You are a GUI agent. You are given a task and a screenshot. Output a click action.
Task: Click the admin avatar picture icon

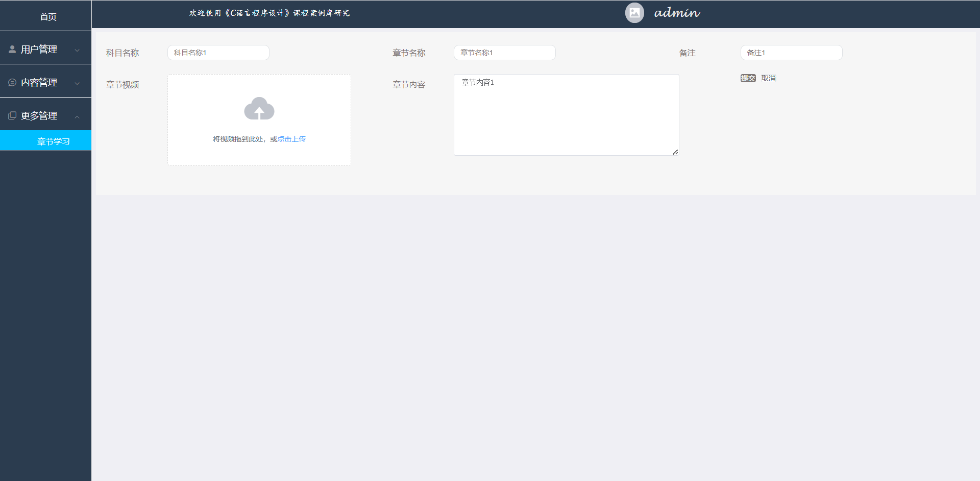click(x=634, y=13)
